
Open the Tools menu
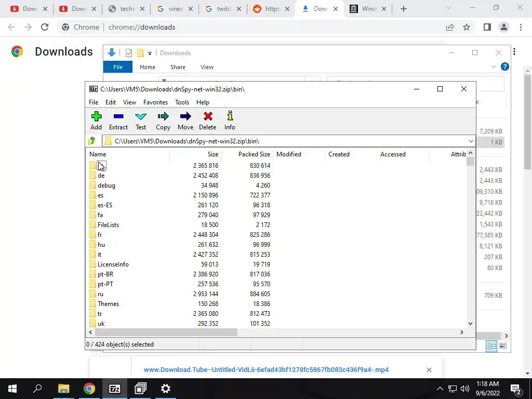click(182, 102)
